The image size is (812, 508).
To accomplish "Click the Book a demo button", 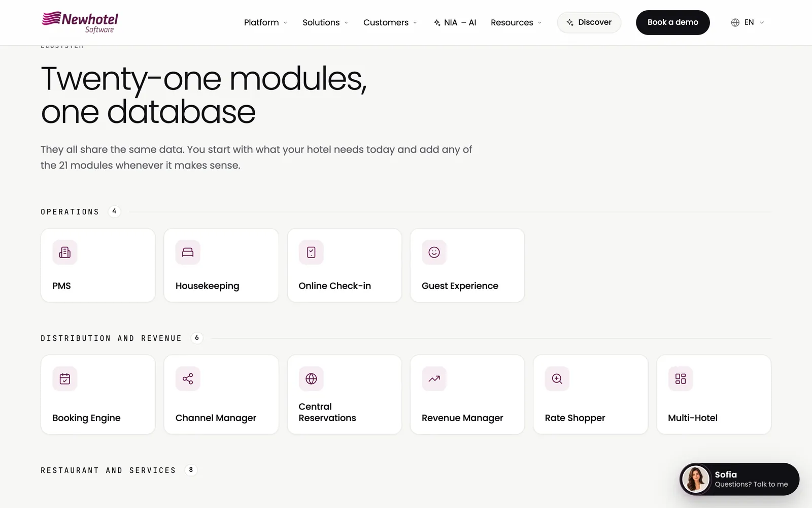I will click(x=673, y=22).
